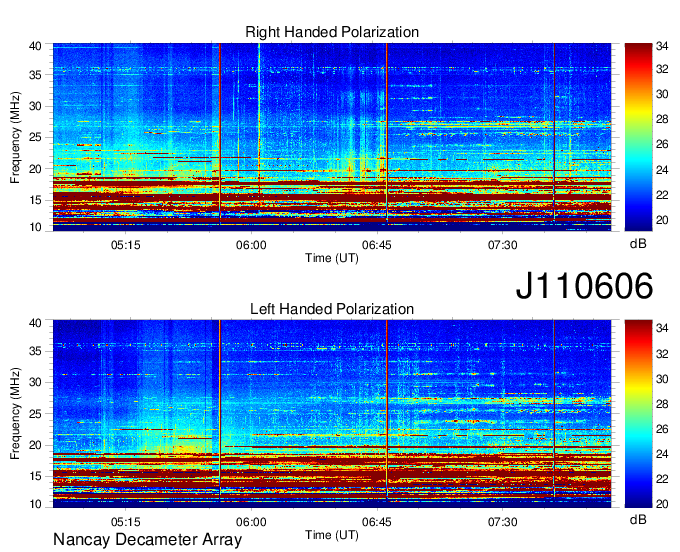
Task: Click the 06:45 time tick of the upper plot
Action: [376, 245]
